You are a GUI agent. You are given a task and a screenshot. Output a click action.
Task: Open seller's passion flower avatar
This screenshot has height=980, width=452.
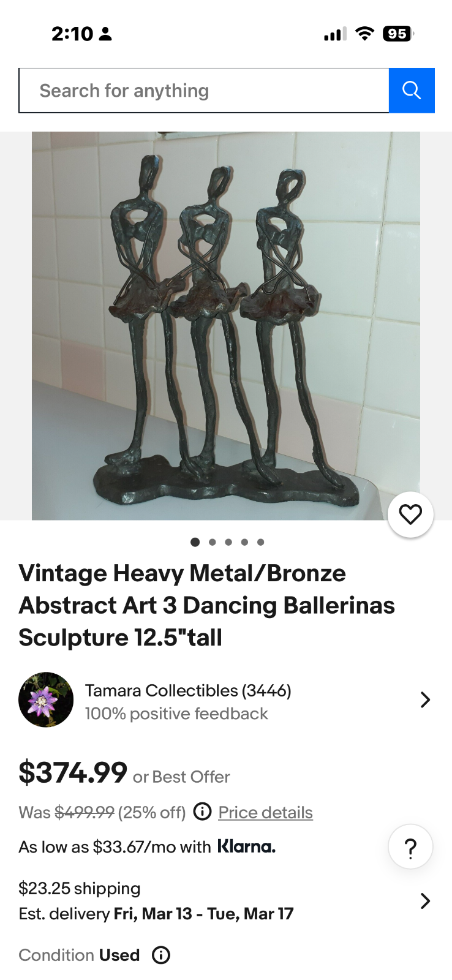click(x=46, y=699)
